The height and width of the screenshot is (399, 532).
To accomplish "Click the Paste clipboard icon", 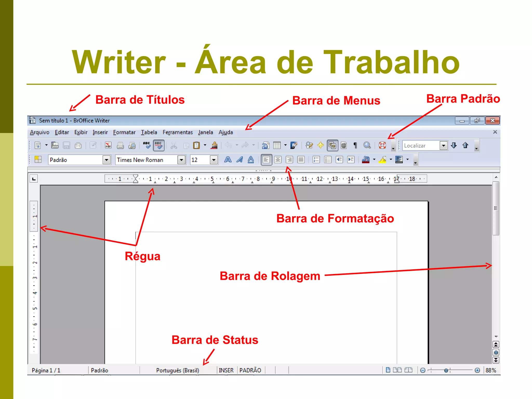I will (x=197, y=145).
